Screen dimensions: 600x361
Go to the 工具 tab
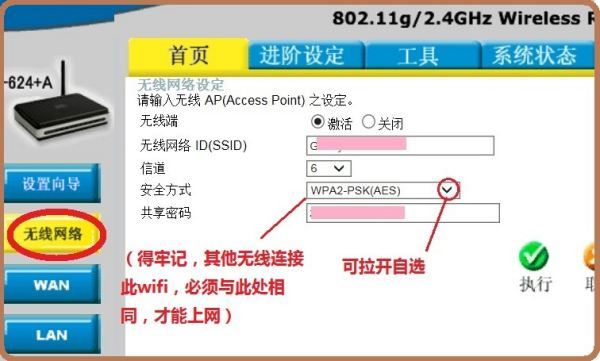click(x=422, y=56)
